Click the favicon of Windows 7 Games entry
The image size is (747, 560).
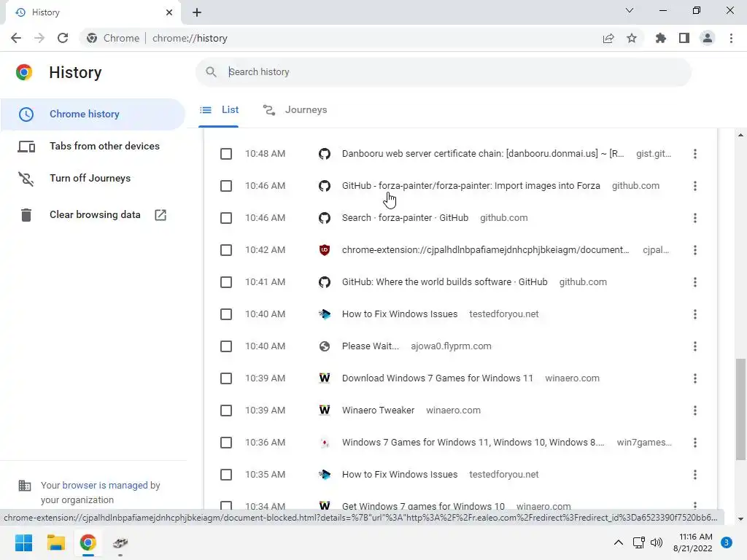[325, 443]
